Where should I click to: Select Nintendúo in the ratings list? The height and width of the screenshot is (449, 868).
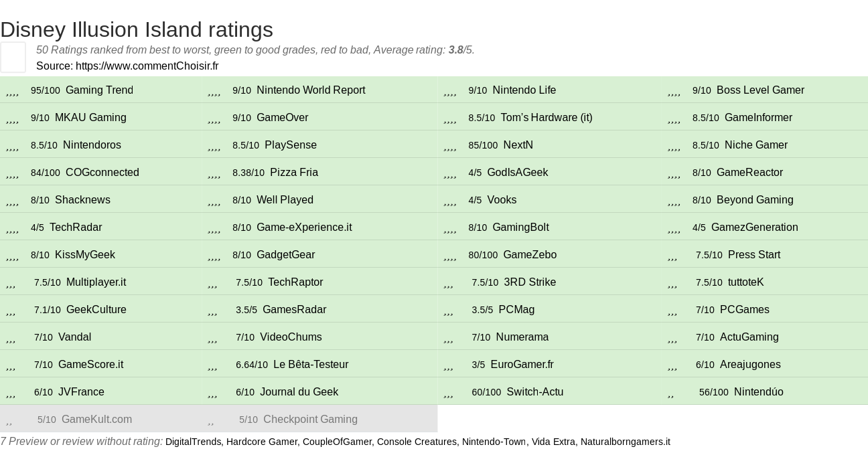[759, 392]
